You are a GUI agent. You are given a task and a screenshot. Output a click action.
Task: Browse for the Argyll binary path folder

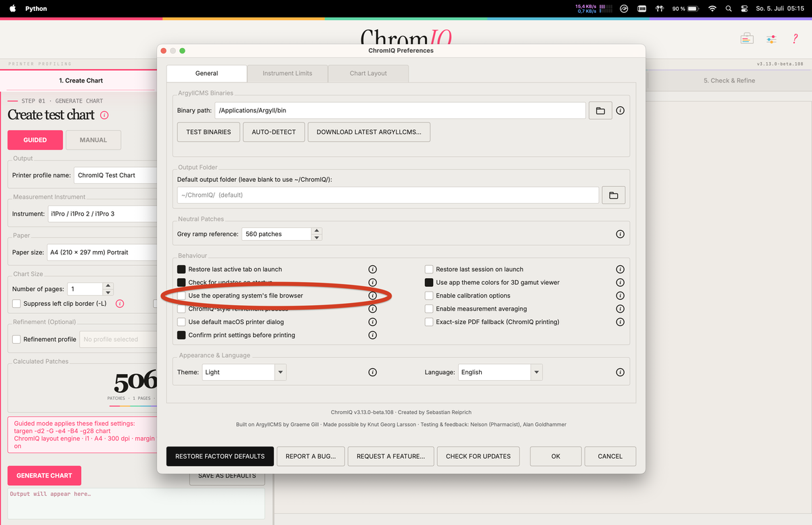pos(600,110)
